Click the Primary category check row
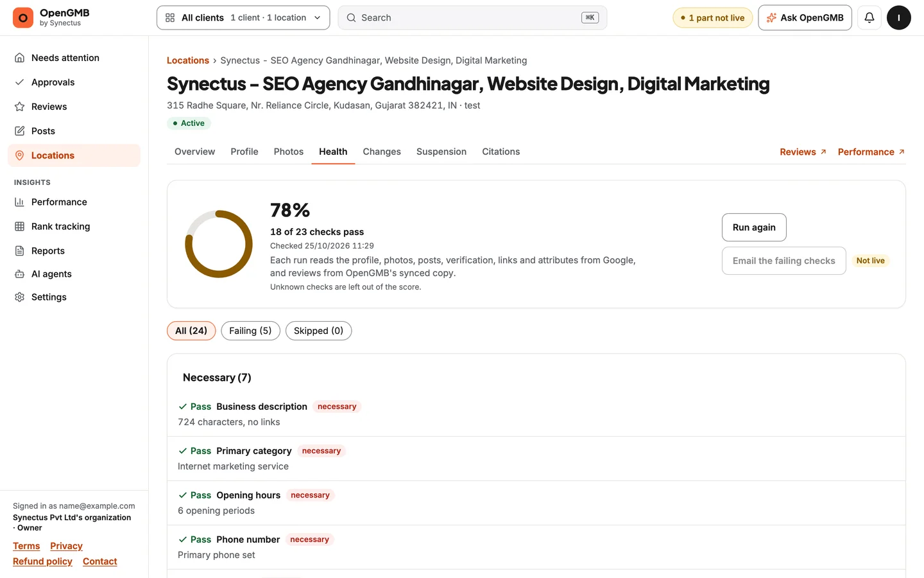 click(x=536, y=459)
